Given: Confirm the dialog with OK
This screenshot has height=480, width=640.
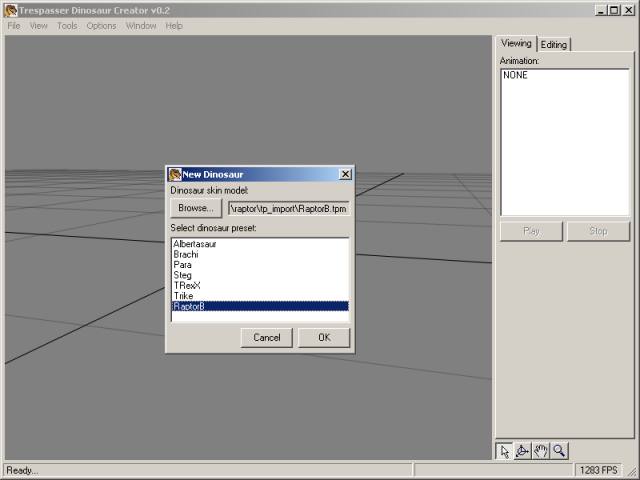Looking at the screenshot, I should click(324, 337).
